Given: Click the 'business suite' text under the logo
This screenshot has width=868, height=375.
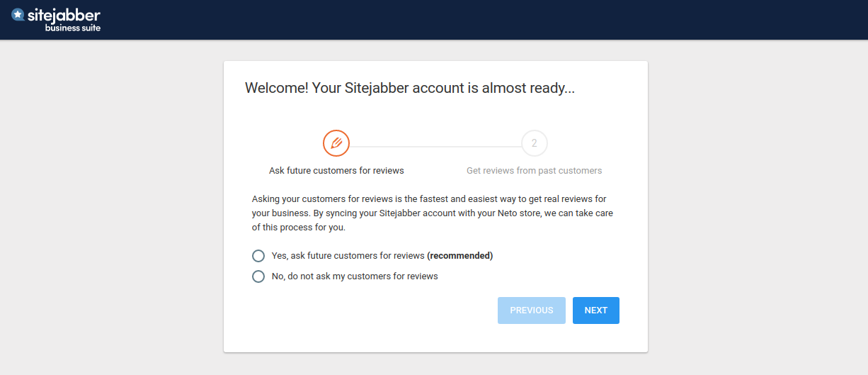Looking at the screenshot, I should point(73,28).
